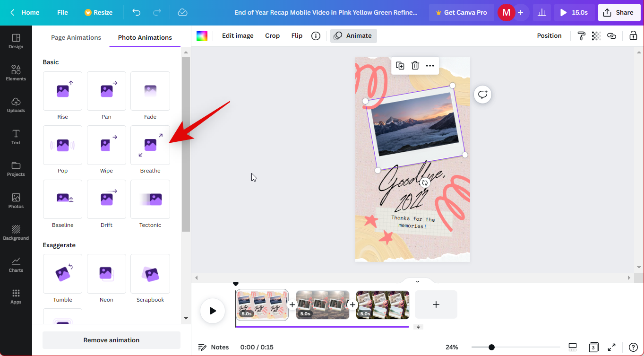Open the image color swatch picker
644x356 pixels.
(202, 36)
